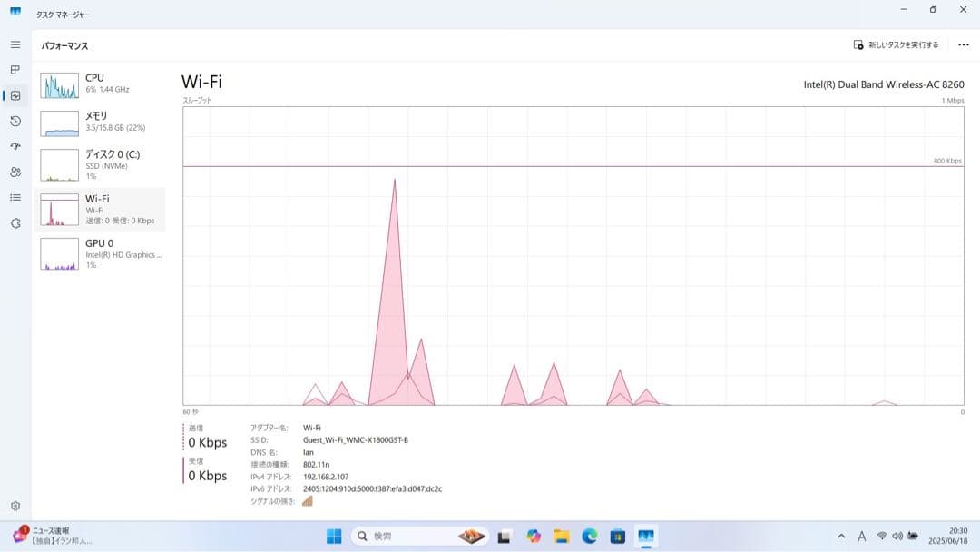This screenshot has height=552, width=980.
Task: Open the Processes page icon
Action: point(15,69)
